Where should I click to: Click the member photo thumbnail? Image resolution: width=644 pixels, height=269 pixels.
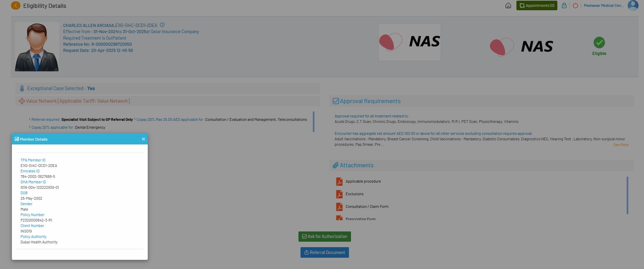37,47
